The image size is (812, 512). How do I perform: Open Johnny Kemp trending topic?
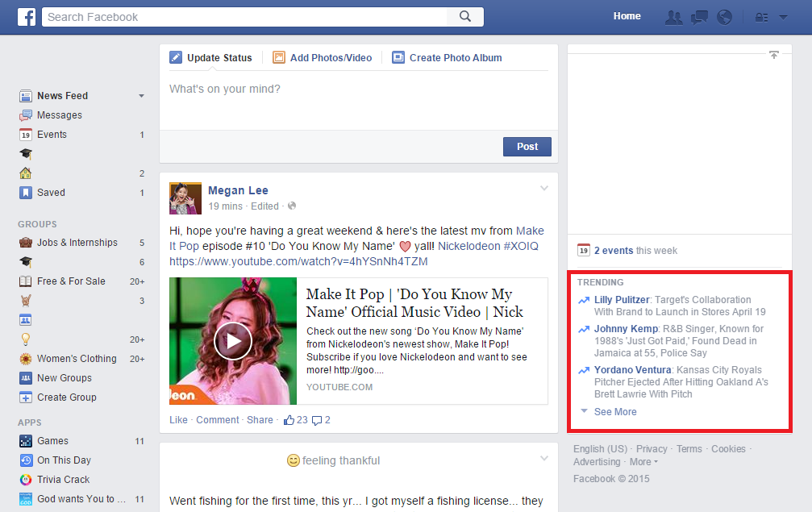pos(626,329)
